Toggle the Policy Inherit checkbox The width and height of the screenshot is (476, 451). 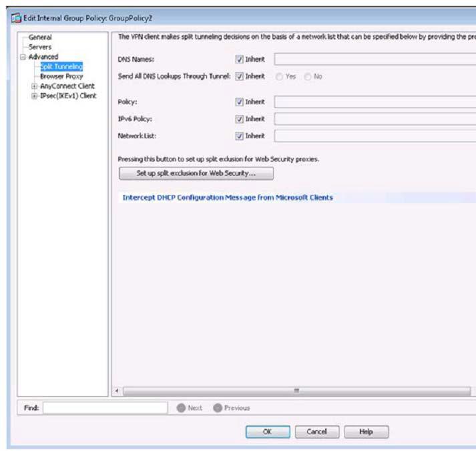click(240, 102)
